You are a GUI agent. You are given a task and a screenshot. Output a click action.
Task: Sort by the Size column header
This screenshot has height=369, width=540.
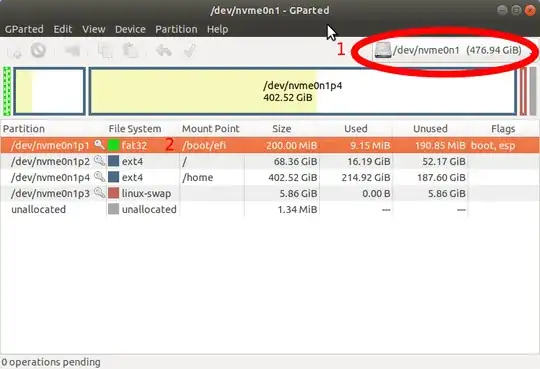(x=282, y=129)
